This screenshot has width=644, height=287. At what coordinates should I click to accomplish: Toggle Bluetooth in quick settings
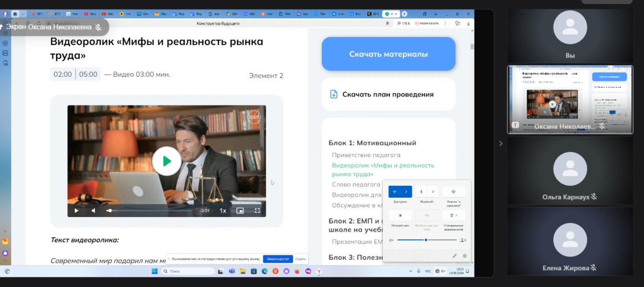[x=421, y=191]
